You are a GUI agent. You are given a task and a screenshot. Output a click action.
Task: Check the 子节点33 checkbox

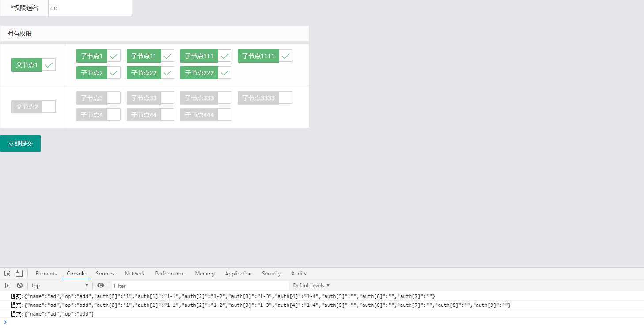(x=151, y=98)
